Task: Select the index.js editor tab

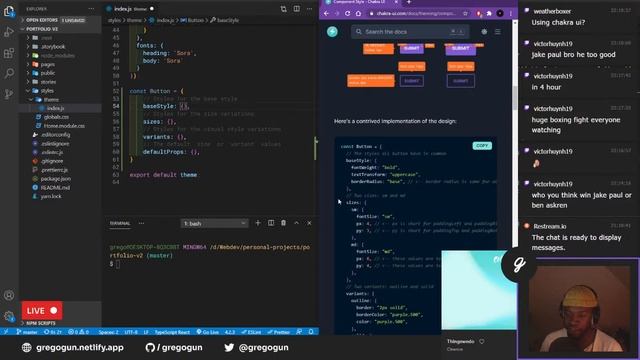Action: click(130, 9)
